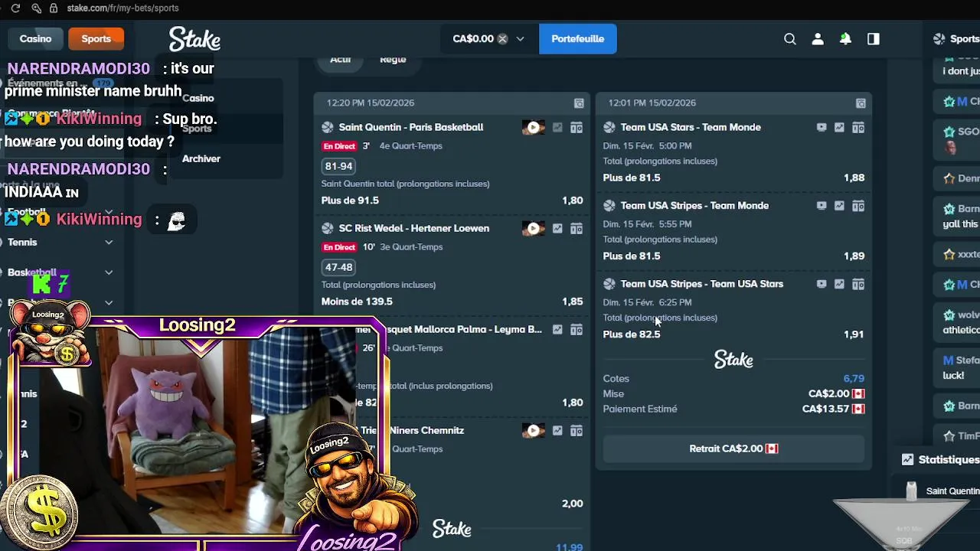Open stats chart for Team USA Stars - Team Monde
980x551 pixels.
840,128
